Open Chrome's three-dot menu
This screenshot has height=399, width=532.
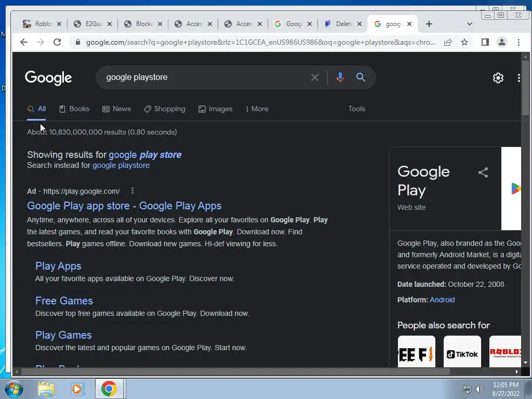[518, 42]
